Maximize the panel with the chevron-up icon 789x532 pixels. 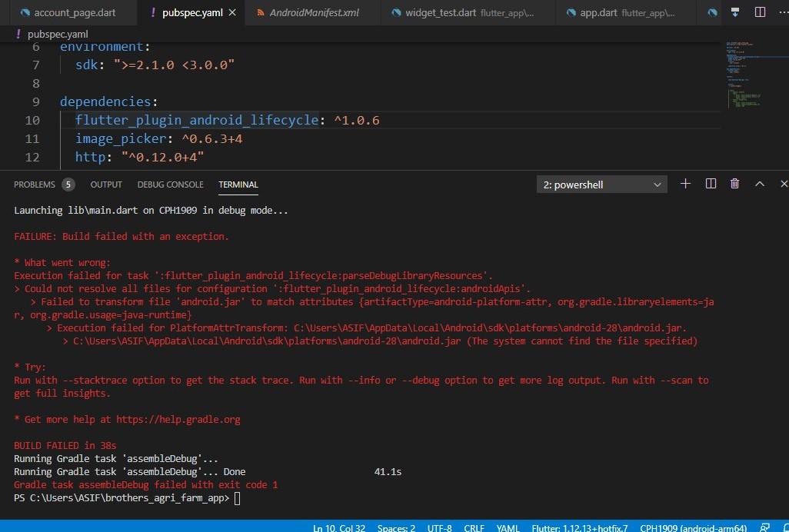coord(759,184)
